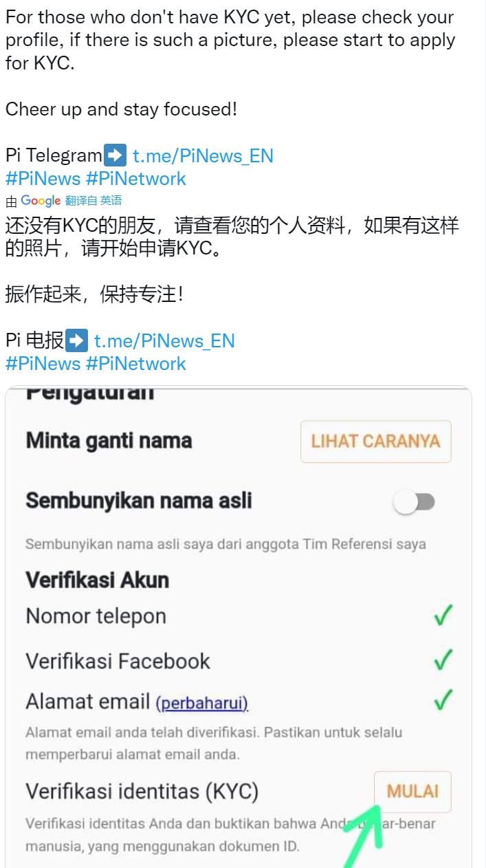Toggle the Sembunyikan nama asli switch
Viewport: 486px width, 868px height.
coord(415,502)
